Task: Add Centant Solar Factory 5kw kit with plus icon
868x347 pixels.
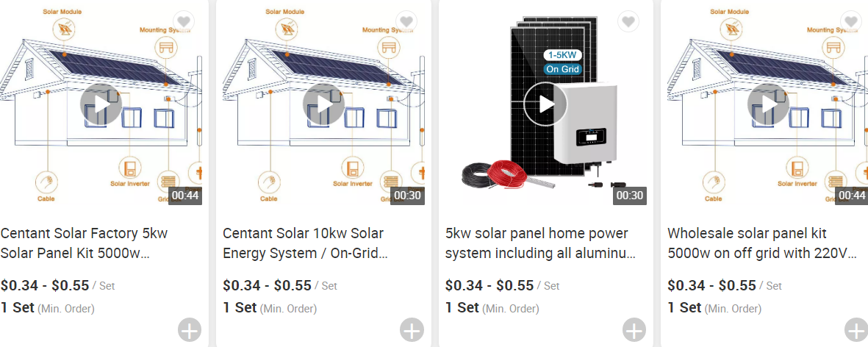Action: pos(190,330)
